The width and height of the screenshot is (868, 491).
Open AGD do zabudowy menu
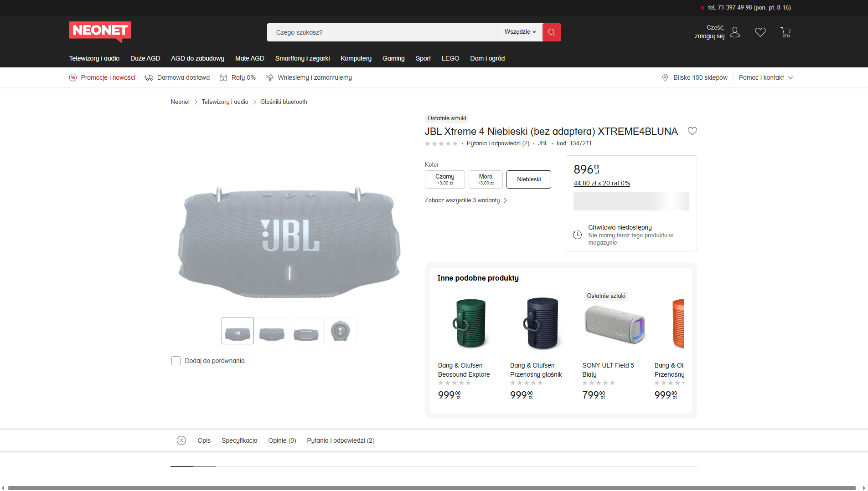[x=198, y=58]
